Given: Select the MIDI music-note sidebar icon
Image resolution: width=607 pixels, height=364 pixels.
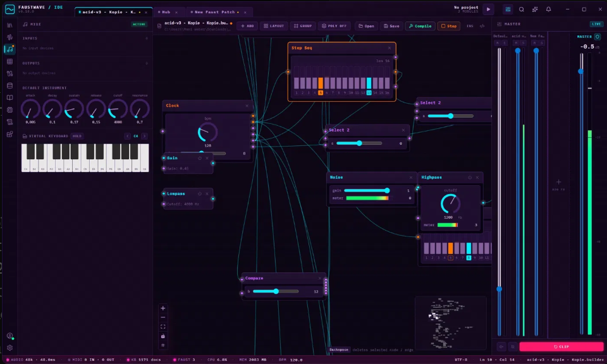Looking at the screenshot, I should tap(9, 49).
